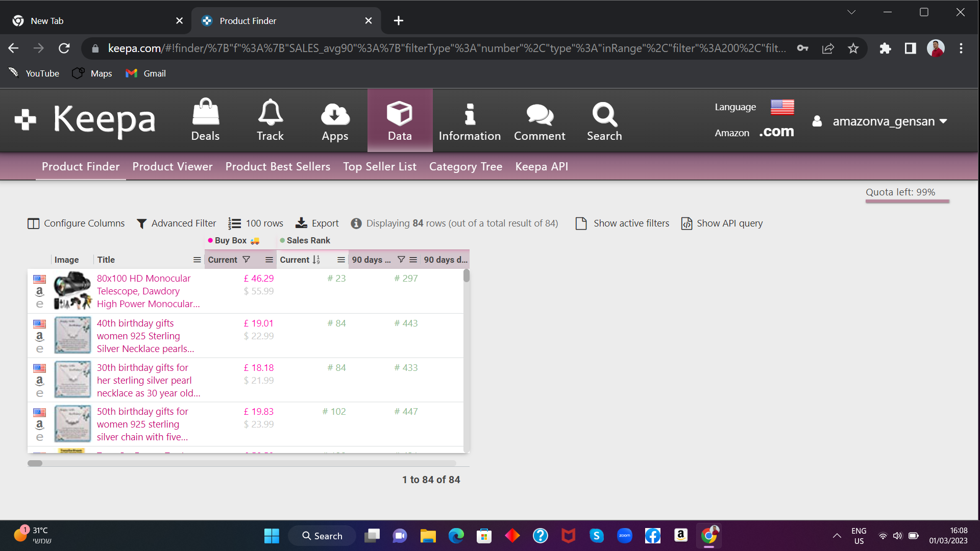Toggle filter on 90 days Sales Rank column
The height and width of the screenshot is (551, 980).
point(401,260)
